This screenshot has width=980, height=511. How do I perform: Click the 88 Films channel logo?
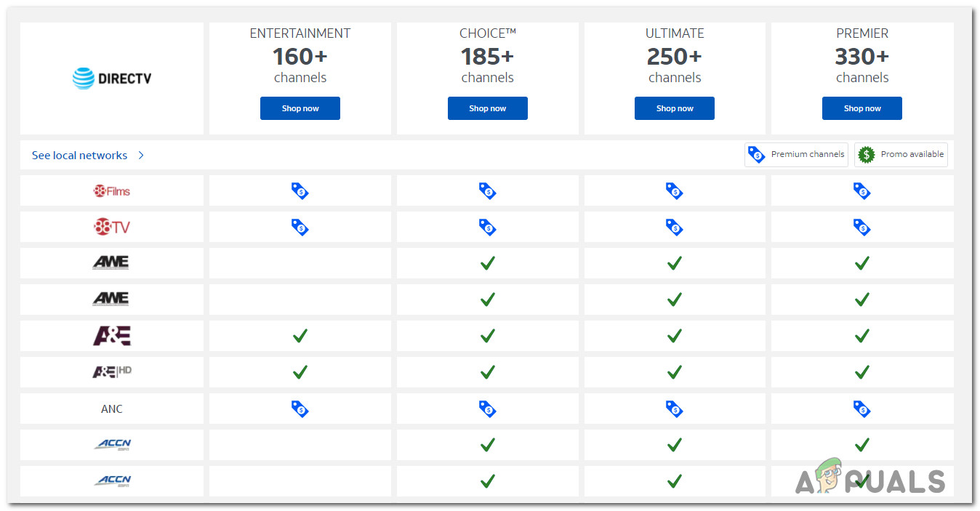(112, 191)
